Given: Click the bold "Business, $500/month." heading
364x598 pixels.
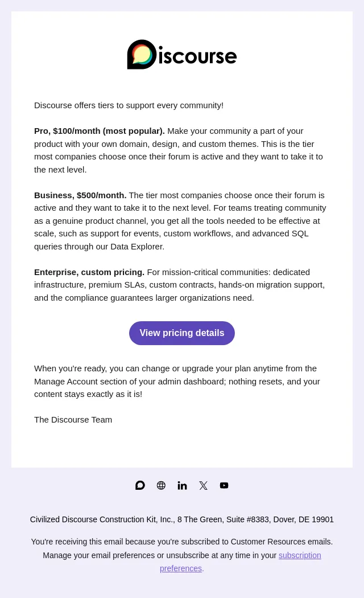Looking at the screenshot, I should (80, 195).
